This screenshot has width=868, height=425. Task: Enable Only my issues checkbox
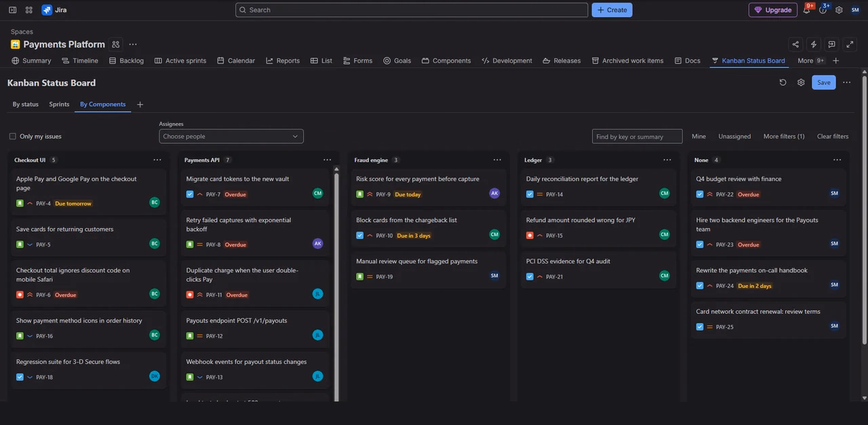[x=13, y=136]
